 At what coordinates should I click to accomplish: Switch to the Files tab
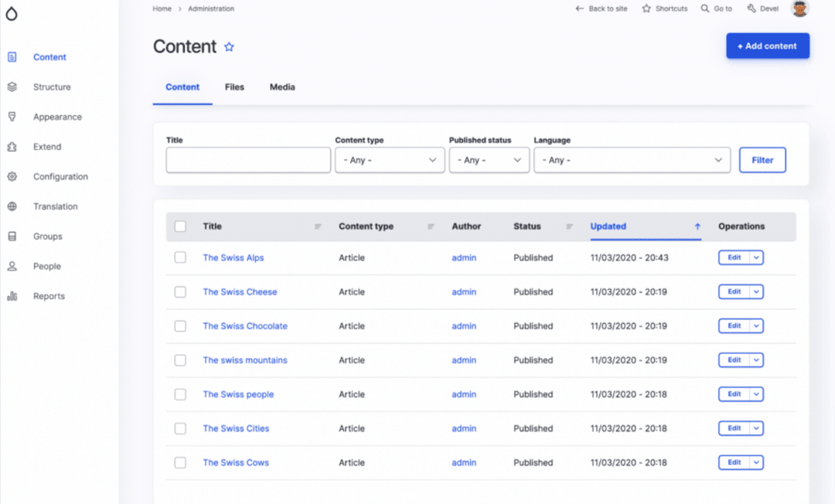click(234, 87)
